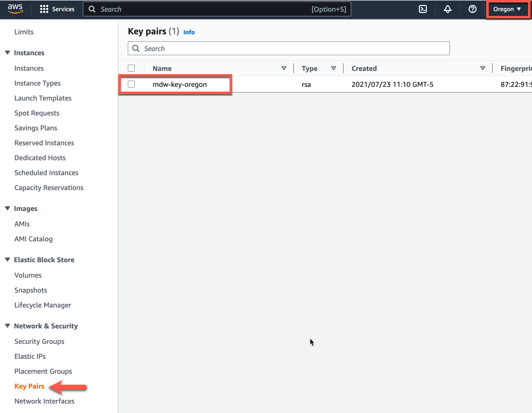Focus the top AWS console search bar
This screenshot has width=532, height=413.
[217, 9]
